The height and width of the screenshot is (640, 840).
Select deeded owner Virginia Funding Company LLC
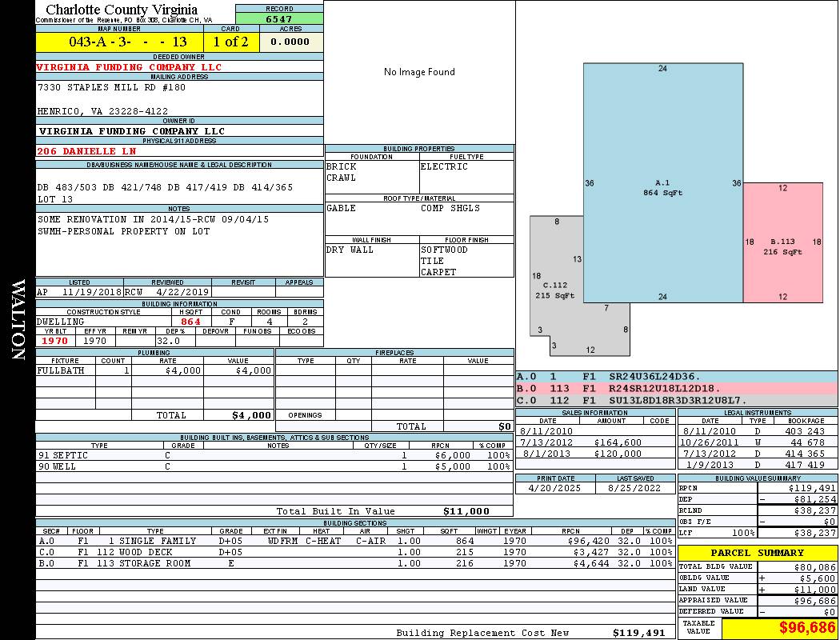[x=130, y=67]
